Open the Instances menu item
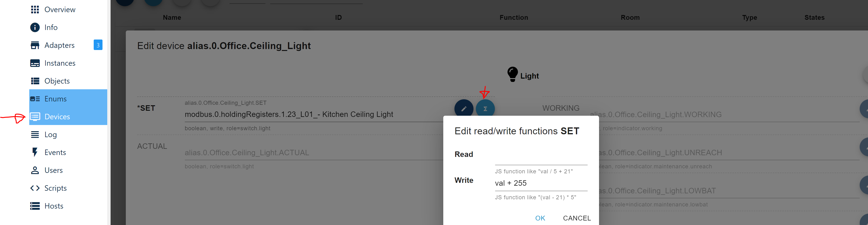The height and width of the screenshot is (225, 868). [60, 63]
